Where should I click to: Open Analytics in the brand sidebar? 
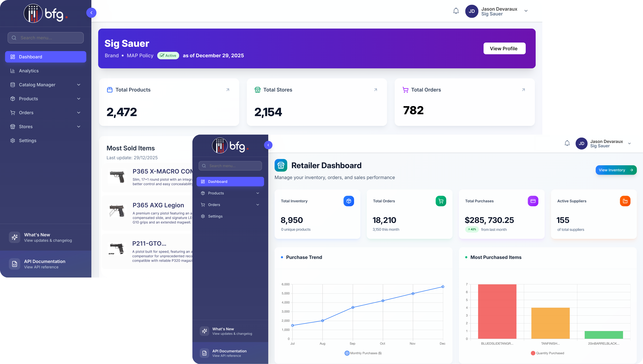[29, 71]
